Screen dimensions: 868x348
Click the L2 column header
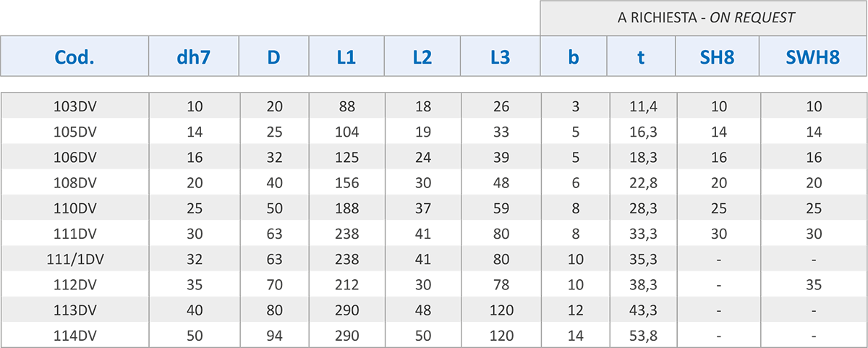click(x=422, y=56)
